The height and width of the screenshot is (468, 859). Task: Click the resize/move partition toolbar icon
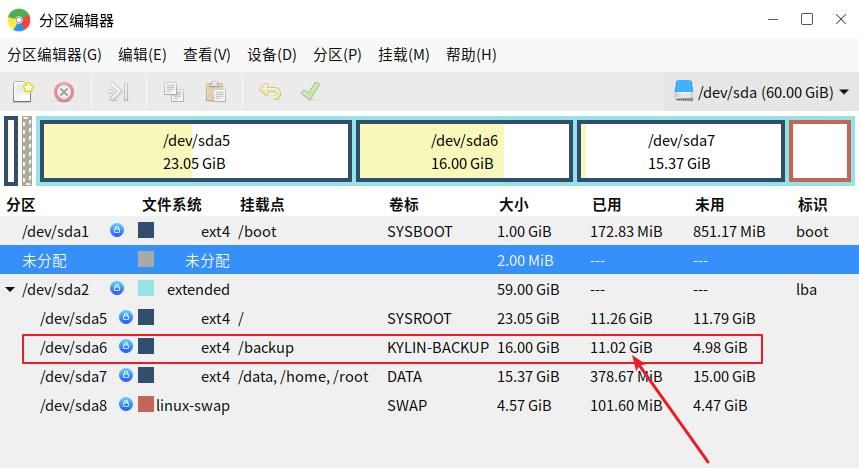tap(119, 92)
